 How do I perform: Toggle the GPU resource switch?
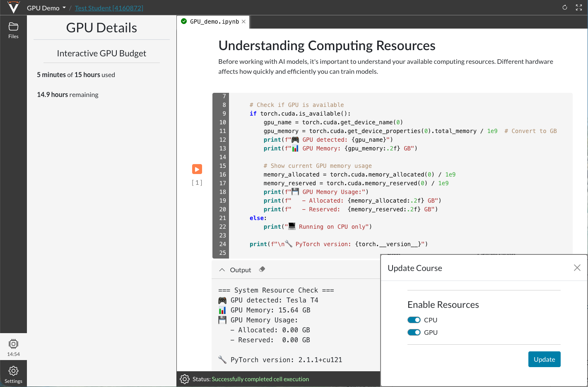pos(414,332)
